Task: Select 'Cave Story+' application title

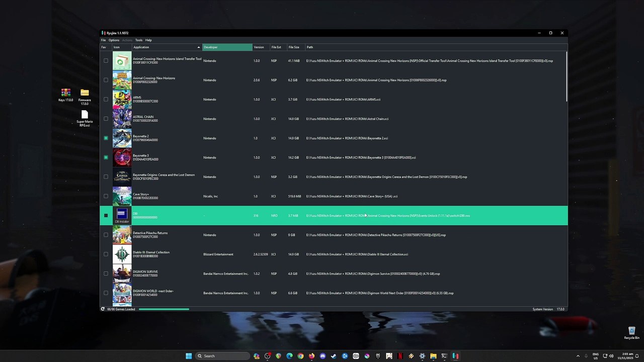Action: [x=141, y=194]
